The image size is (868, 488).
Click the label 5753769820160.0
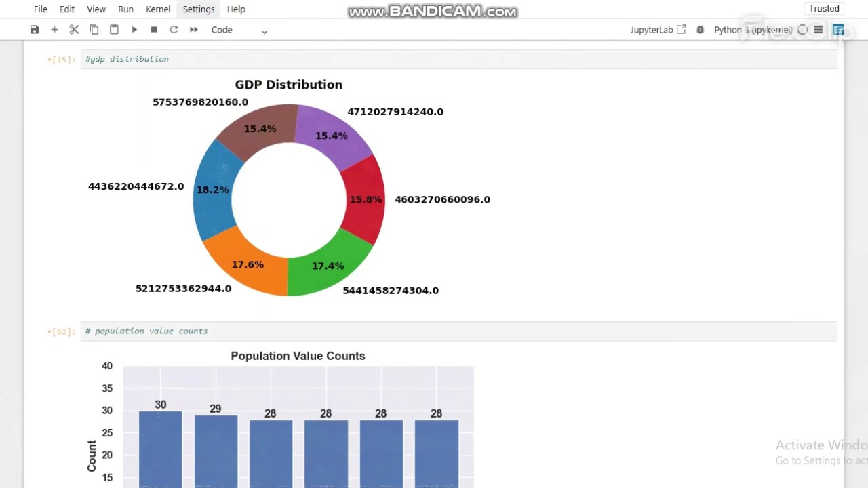pyautogui.click(x=201, y=102)
